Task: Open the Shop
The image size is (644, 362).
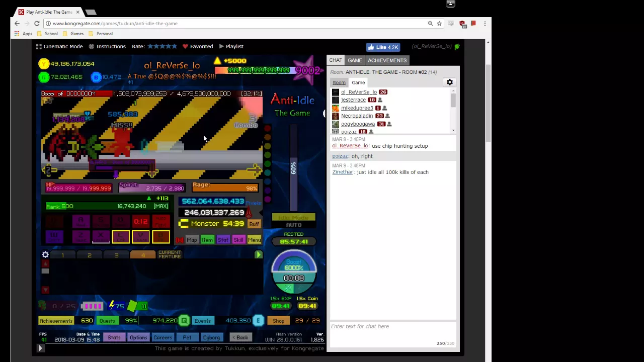Action: pos(278,321)
